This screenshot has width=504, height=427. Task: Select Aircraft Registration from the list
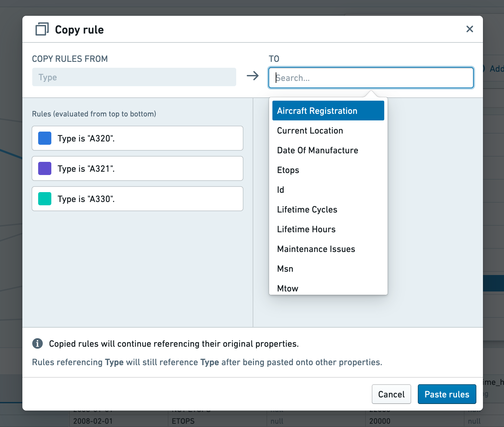pyautogui.click(x=328, y=111)
